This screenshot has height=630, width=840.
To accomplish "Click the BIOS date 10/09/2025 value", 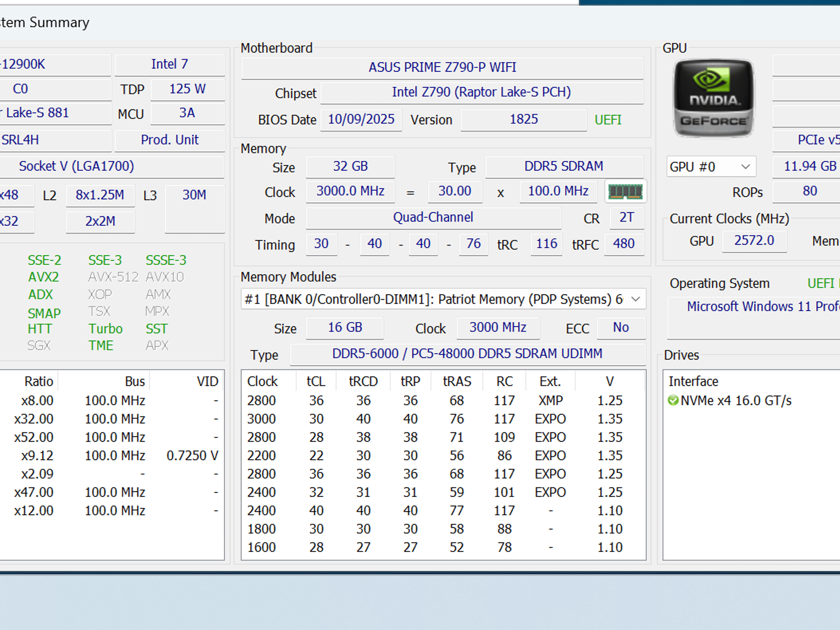I will [x=361, y=119].
